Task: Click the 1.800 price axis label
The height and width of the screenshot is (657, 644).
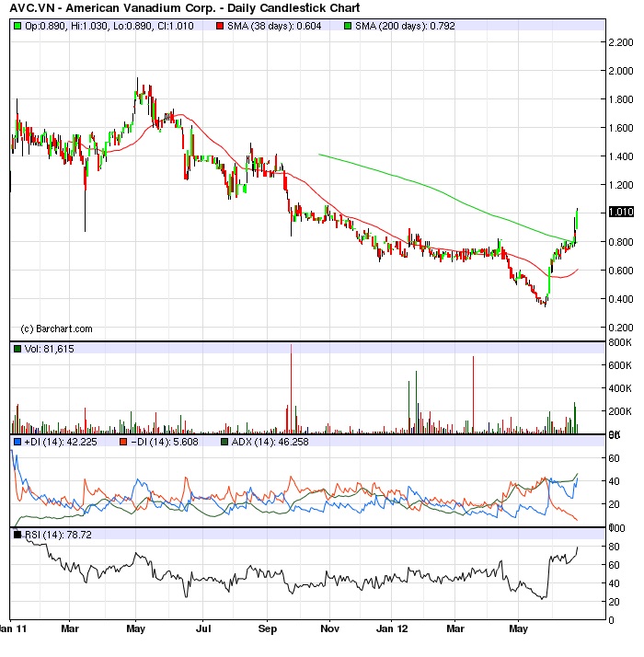Action: (x=621, y=99)
